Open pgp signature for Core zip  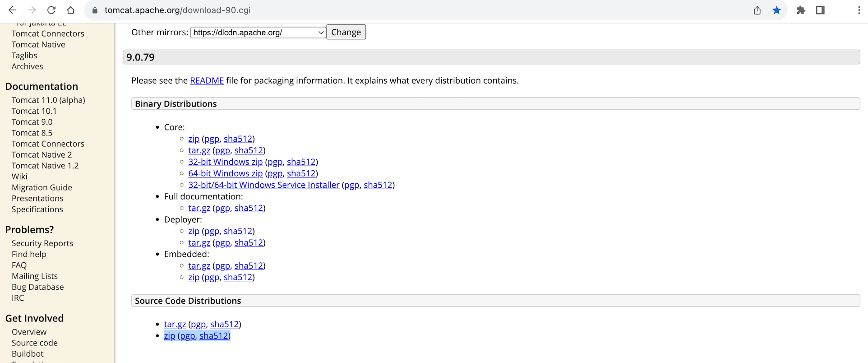tap(212, 139)
